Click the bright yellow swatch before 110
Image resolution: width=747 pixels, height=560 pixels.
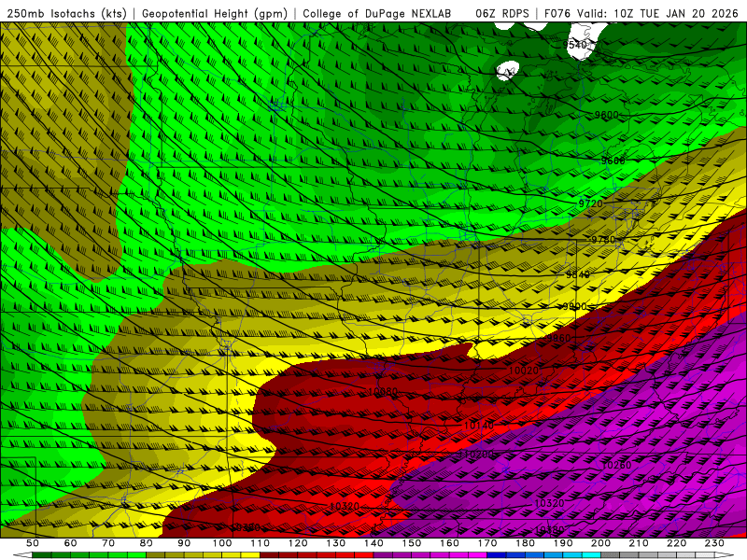[x=250, y=555]
